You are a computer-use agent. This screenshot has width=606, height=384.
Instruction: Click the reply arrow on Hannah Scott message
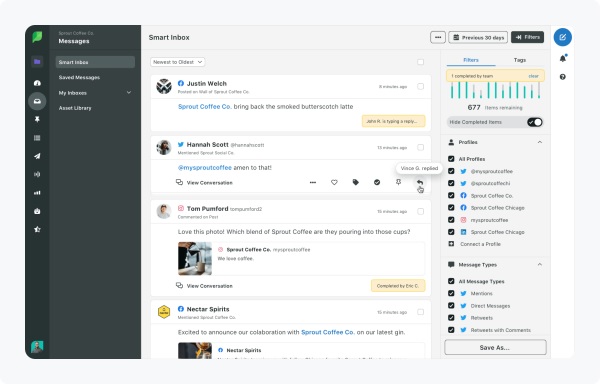click(x=420, y=182)
